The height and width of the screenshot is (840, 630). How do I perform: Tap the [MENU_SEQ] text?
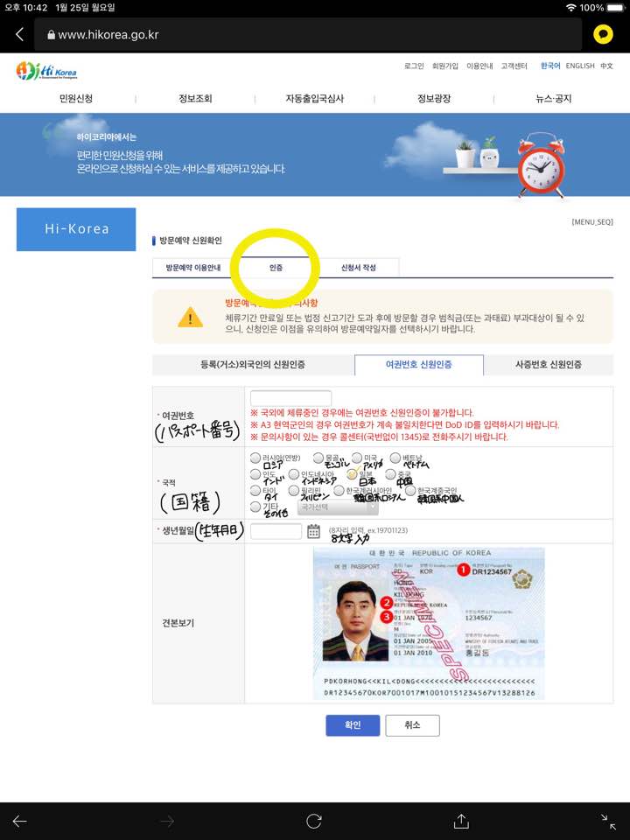(x=592, y=221)
